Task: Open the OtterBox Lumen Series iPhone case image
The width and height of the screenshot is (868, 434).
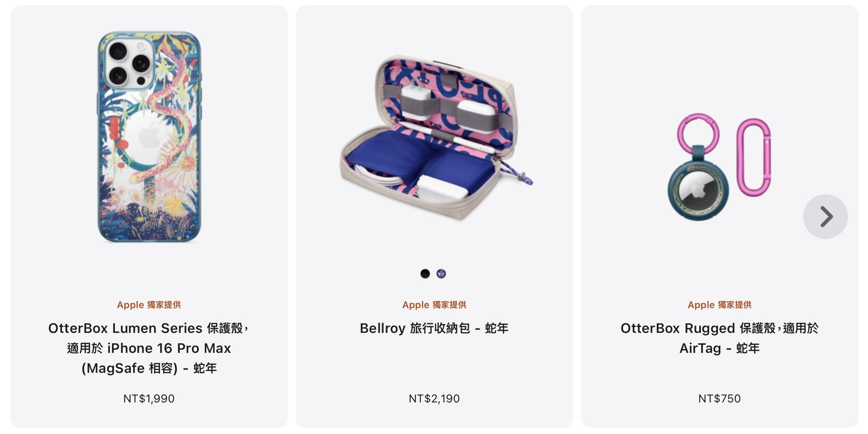Action: [149, 137]
